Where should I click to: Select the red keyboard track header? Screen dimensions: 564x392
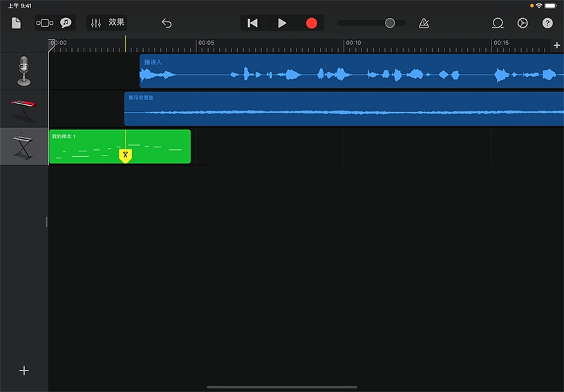[24, 108]
